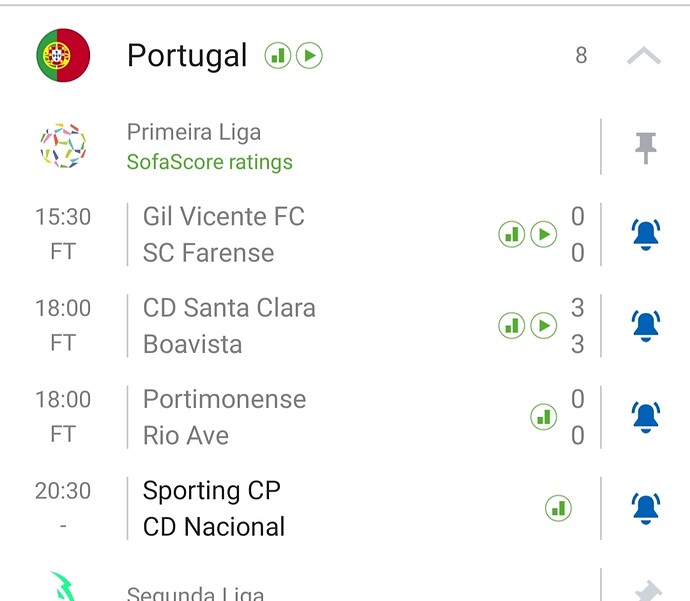Toggle notification bell for Portimonense match
The width and height of the screenshot is (690, 601).
click(646, 417)
